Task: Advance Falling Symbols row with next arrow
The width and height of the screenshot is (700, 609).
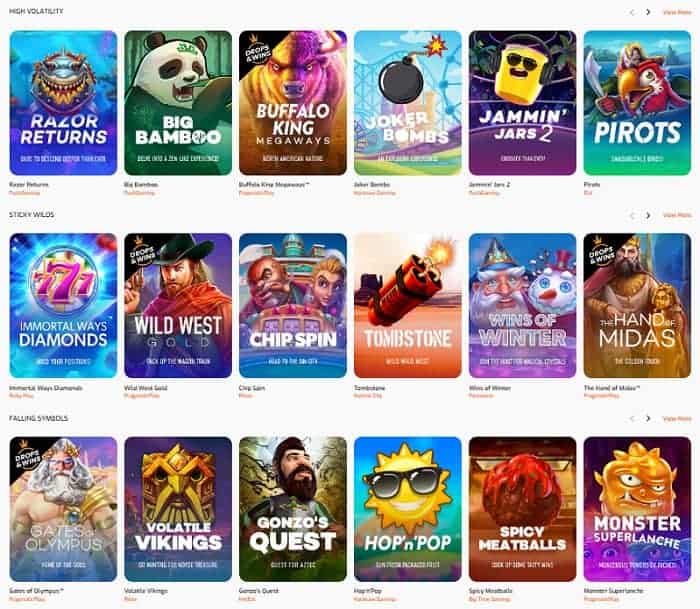Action: pyautogui.click(x=648, y=418)
